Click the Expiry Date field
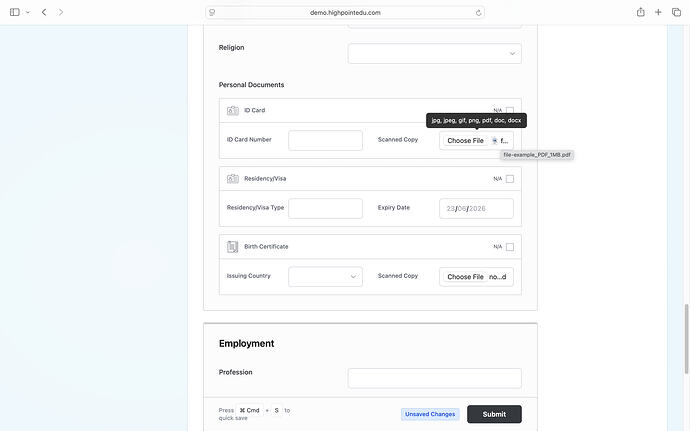Screen dimensions: 690x431 pyautogui.click(x=476, y=208)
